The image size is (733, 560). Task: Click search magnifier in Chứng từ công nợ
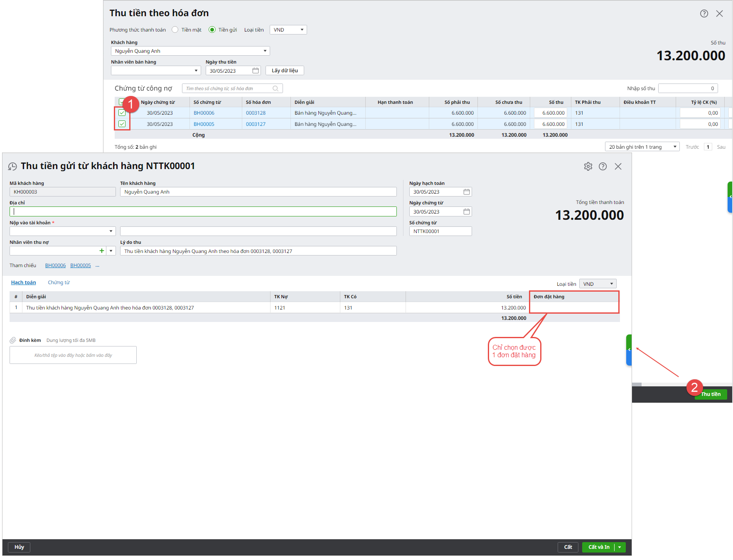point(275,88)
